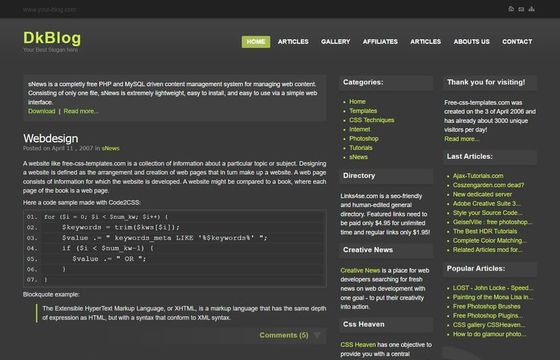Click the Categories: section heading
Viewport: 560px width, 360px height.
[363, 82]
